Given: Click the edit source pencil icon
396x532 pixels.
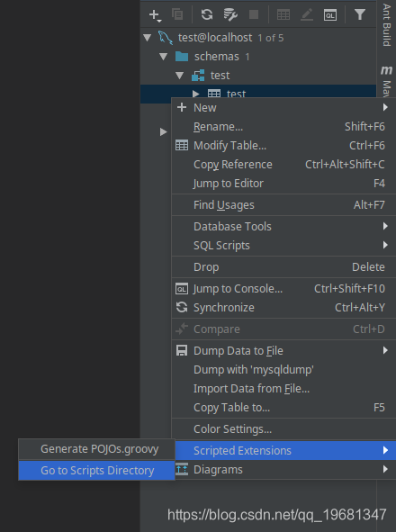Looking at the screenshot, I should [307, 15].
